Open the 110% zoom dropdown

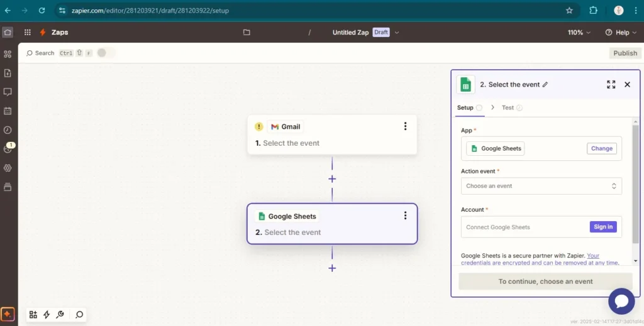click(x=579, y=33)
